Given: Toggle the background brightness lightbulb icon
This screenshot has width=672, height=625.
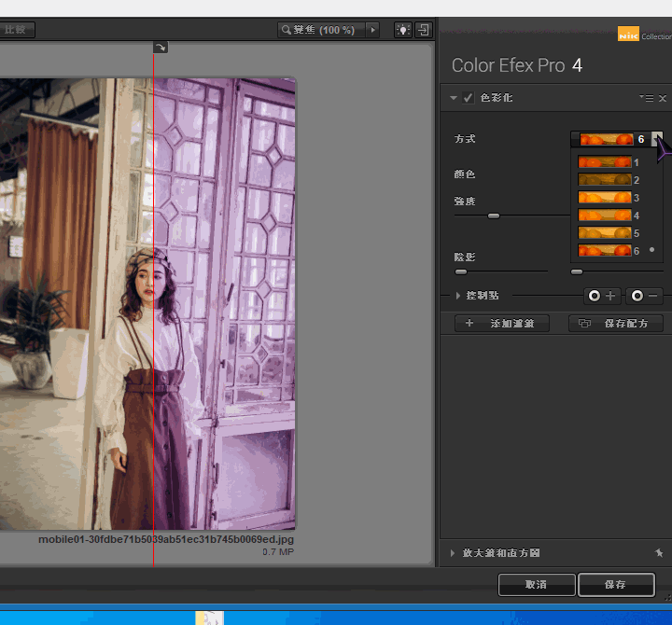Looking at the screenshot, I should [403, 30].
